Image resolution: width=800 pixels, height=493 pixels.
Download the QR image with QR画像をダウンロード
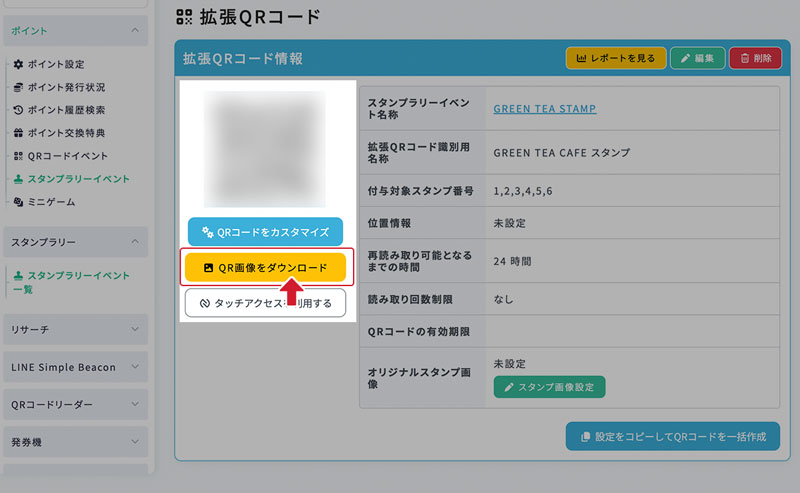266,268
